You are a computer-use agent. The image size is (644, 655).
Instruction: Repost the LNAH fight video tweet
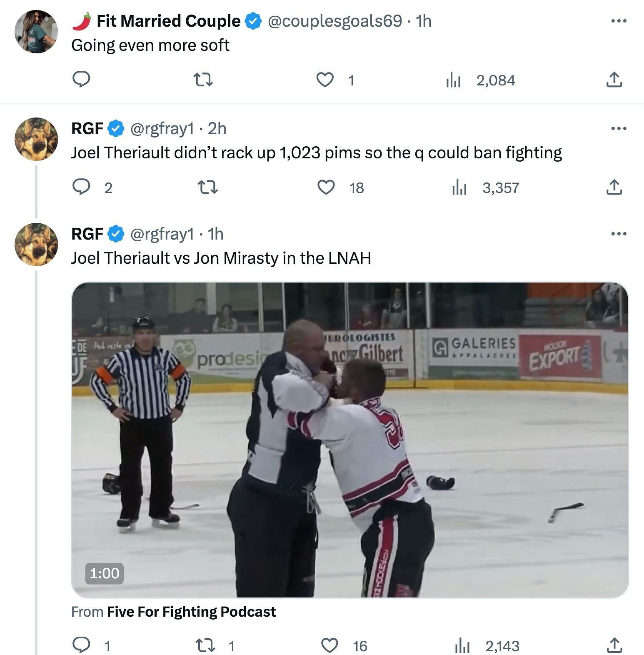pos(205,645)
